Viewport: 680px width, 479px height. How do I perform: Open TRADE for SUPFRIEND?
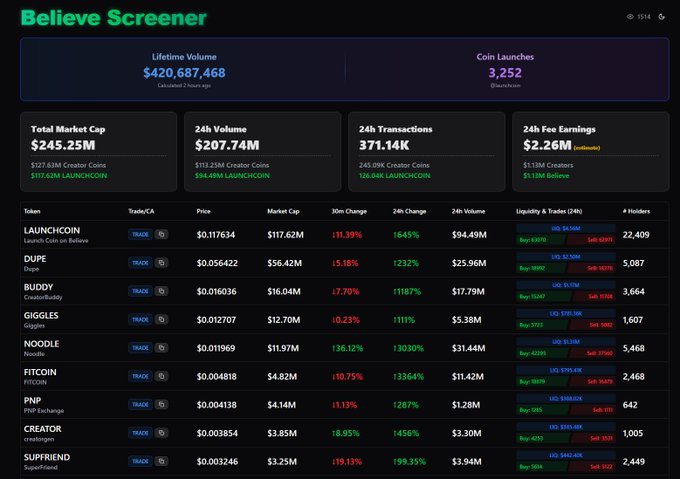pos(140,461)
